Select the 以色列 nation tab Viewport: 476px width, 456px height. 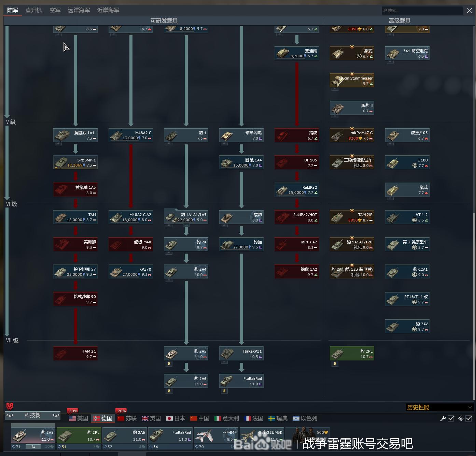[x=305, y=418]
